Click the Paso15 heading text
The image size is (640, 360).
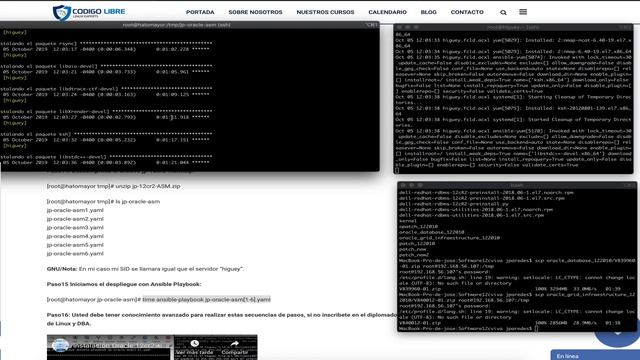124,284
